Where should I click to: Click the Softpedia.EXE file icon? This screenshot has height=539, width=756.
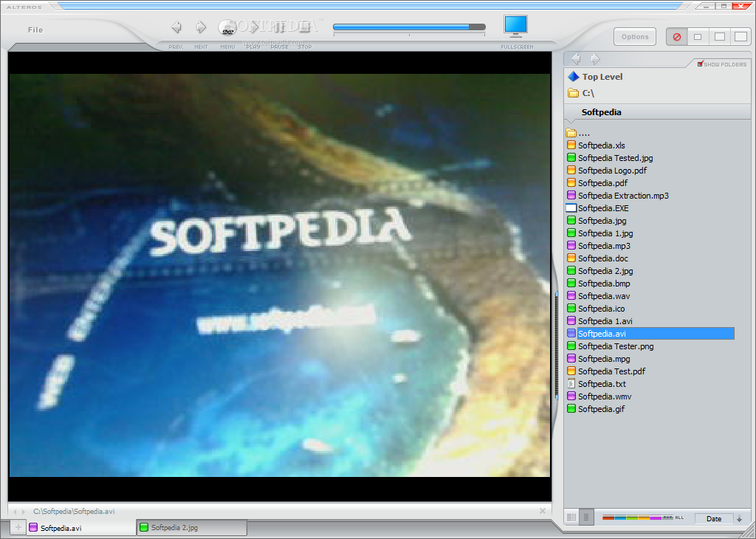[x=571, y=207]
